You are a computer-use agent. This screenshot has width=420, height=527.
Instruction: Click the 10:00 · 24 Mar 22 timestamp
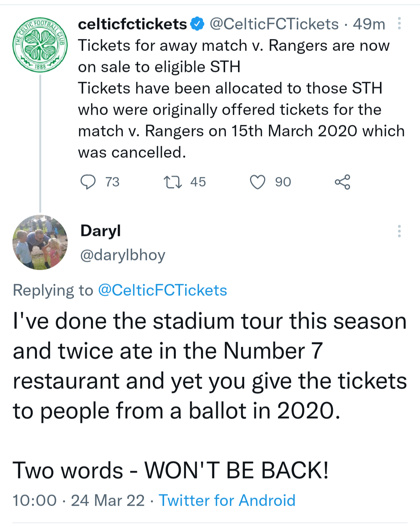coord(79,501)
